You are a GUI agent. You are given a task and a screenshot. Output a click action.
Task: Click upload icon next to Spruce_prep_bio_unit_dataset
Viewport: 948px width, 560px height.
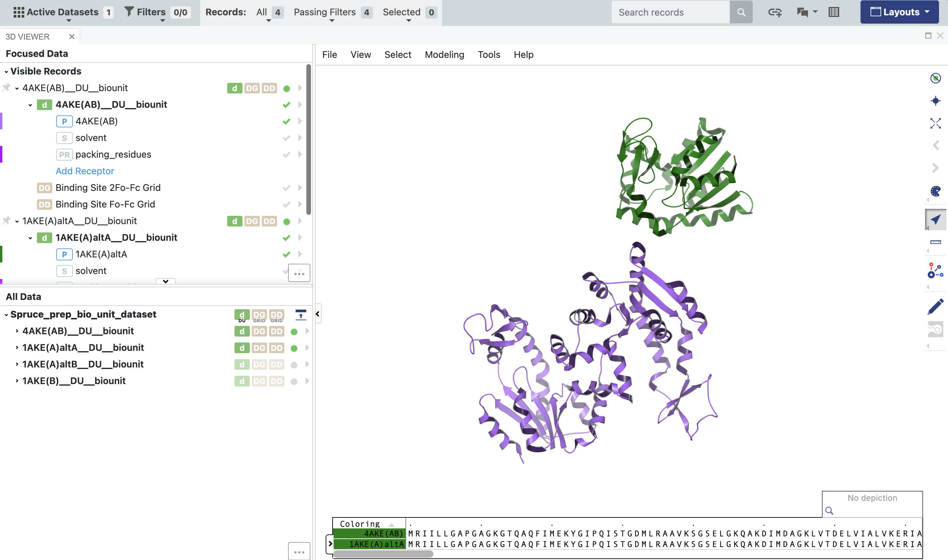tap(300, 315)
